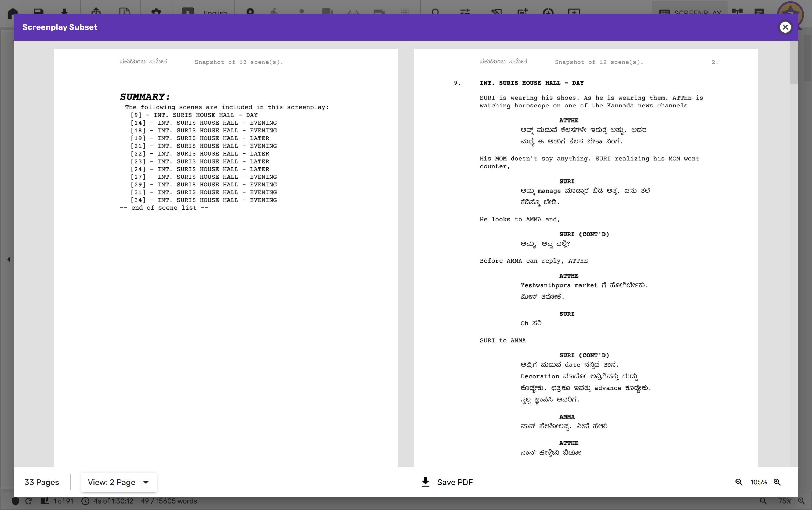Expand the collapsed left side panel arrow
Screen dimensions: 812x510
coord(9,259)
